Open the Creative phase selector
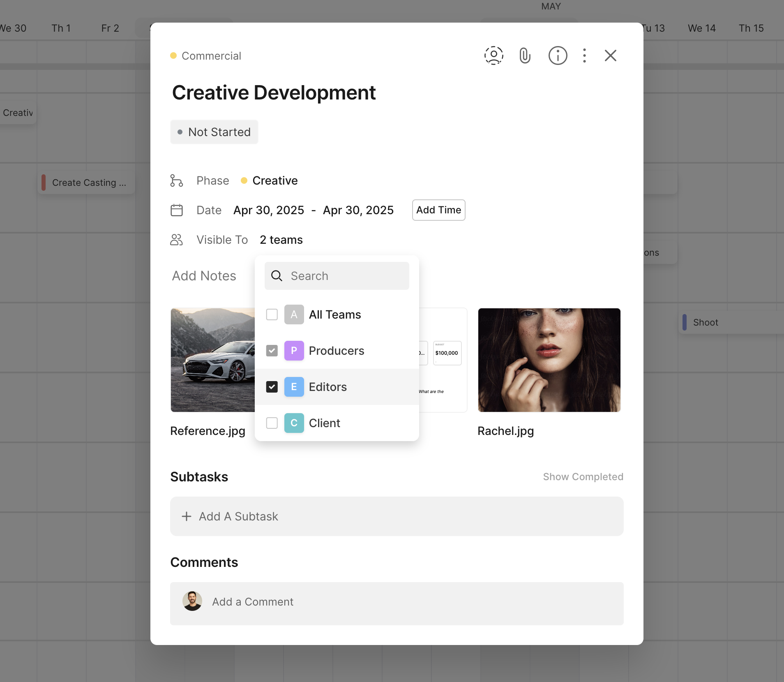 [274, 180]
